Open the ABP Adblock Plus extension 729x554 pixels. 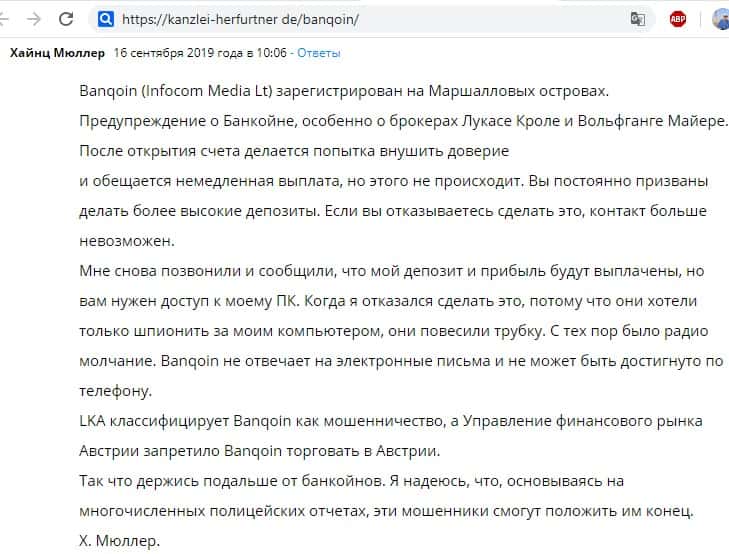[678, 19]
